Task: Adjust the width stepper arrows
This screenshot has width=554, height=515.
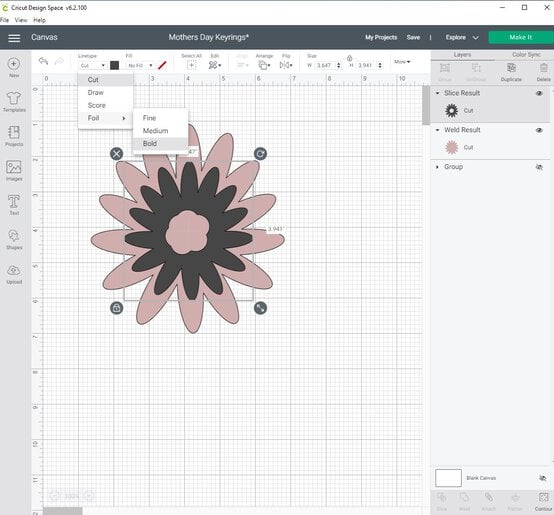Action: [338, 65]
